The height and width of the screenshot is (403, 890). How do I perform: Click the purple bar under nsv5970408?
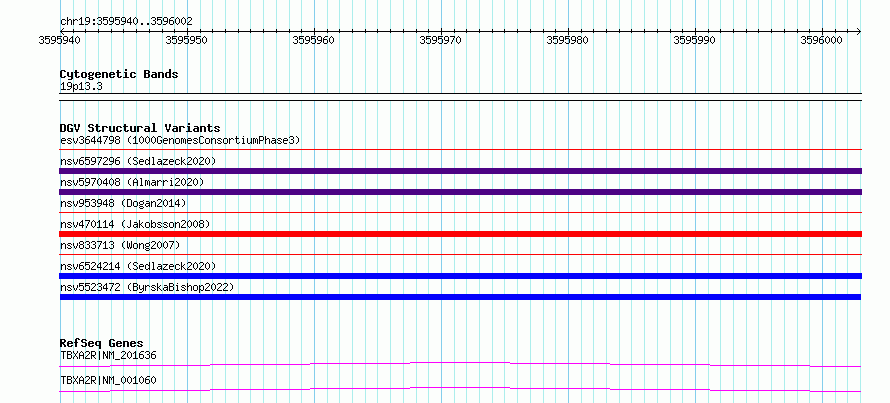click(x=460, y=192)
